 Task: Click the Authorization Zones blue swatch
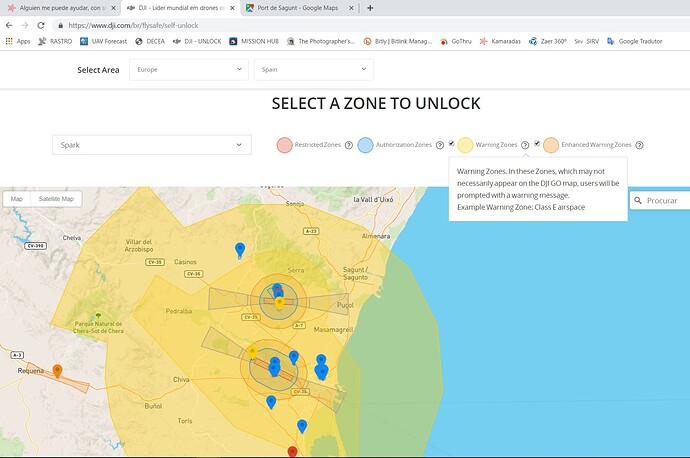(x=365, y=145)
